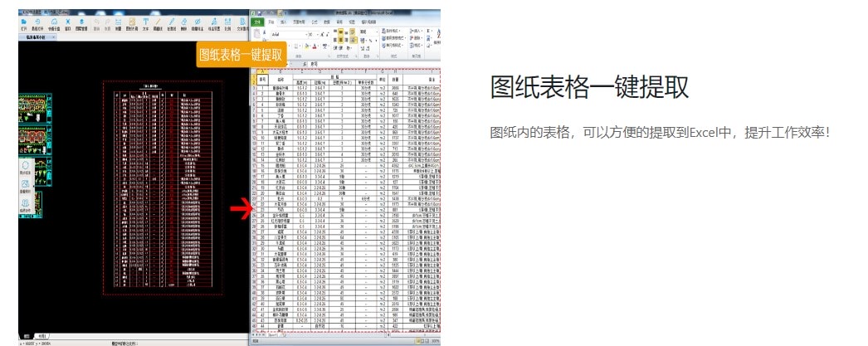
Task: Open a drawing with the 打开 icon
Action: pos(24,24)
